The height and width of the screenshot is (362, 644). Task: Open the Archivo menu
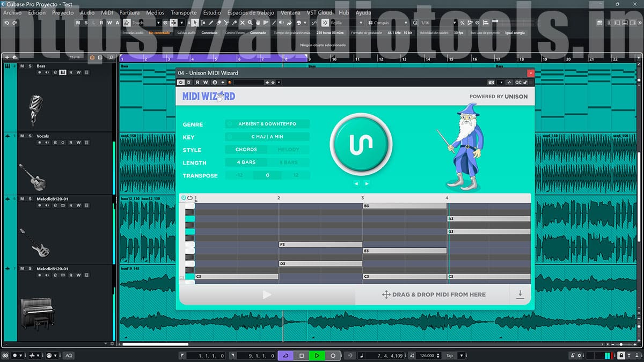12,12
